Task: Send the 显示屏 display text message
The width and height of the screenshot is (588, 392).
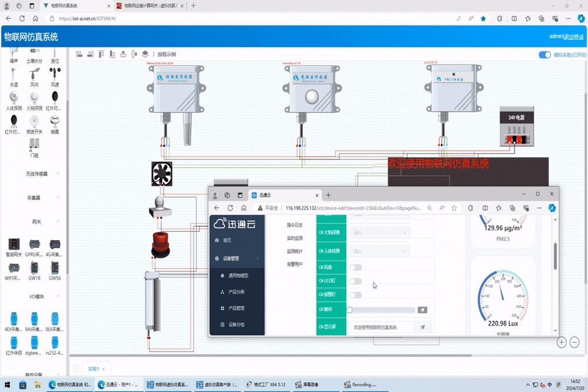Action: point(422,327)
